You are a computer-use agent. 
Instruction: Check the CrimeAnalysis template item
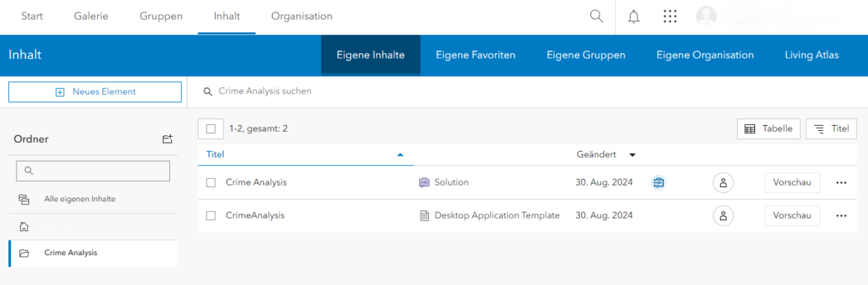coord(210,216)
